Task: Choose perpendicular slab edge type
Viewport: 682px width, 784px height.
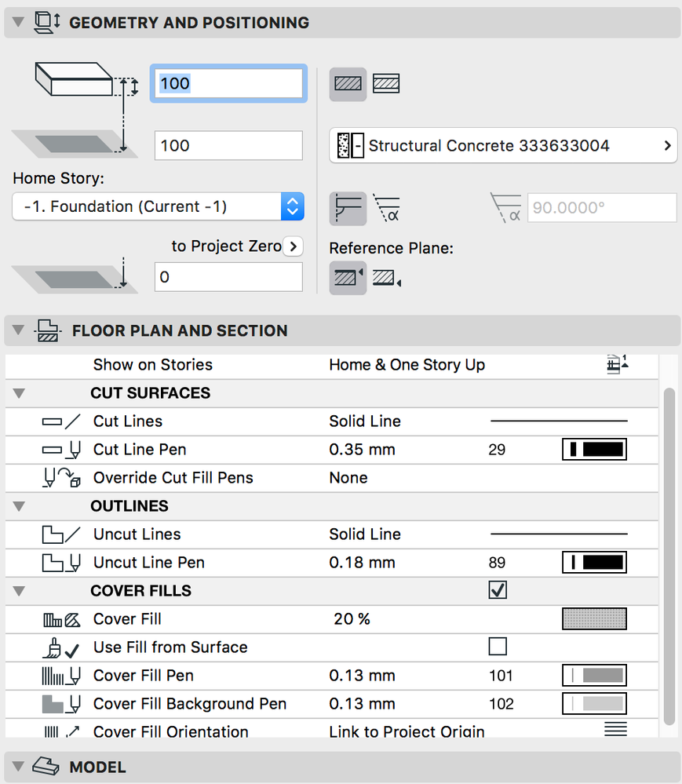Action: [348, 208]
